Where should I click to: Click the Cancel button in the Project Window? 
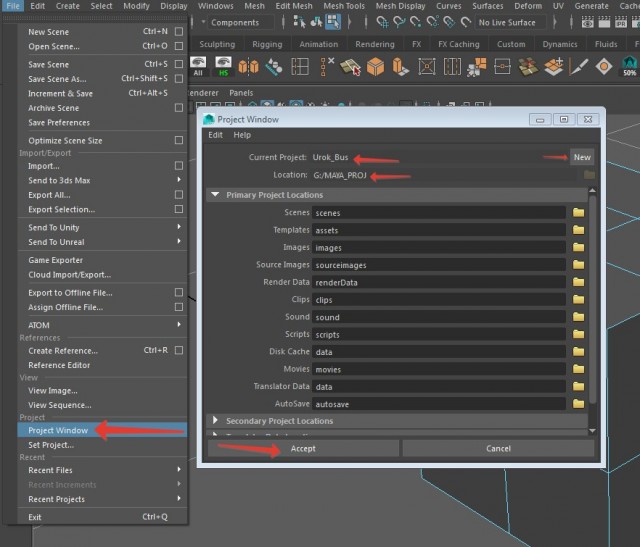click(498, 448)
